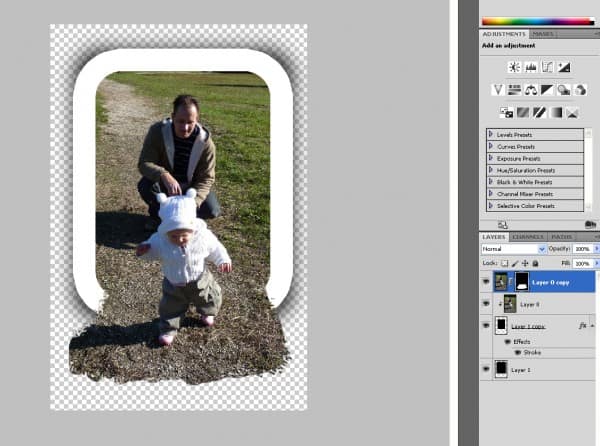
Task: Click the lock all icon in Layers
Action: (535, 262)
